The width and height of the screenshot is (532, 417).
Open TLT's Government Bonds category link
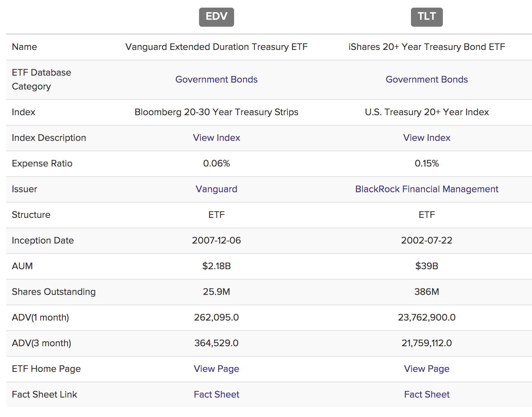(x=427, y=79)
